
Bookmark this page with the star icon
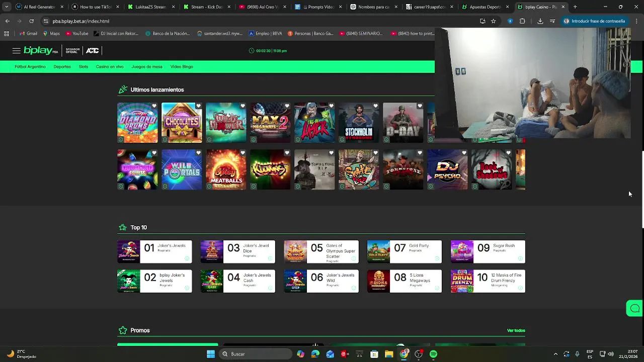(493, 21)
